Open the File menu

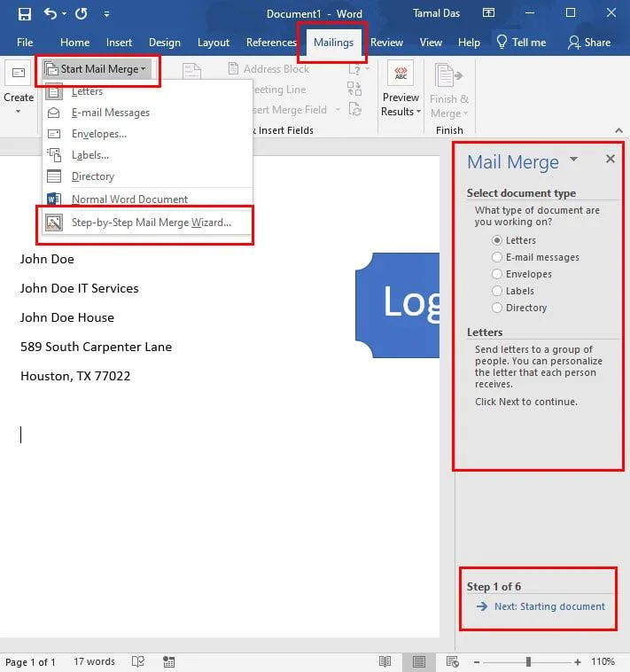point(25,43)
